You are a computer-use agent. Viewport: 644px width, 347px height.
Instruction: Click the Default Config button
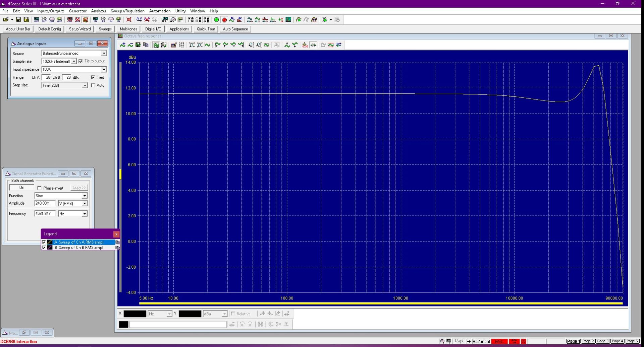tap(50, 29)
